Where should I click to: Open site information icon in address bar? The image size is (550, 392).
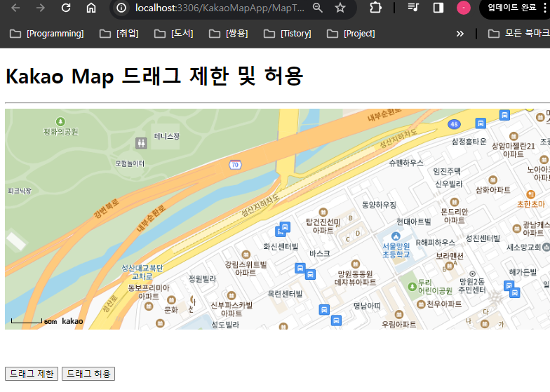(121, 8)
